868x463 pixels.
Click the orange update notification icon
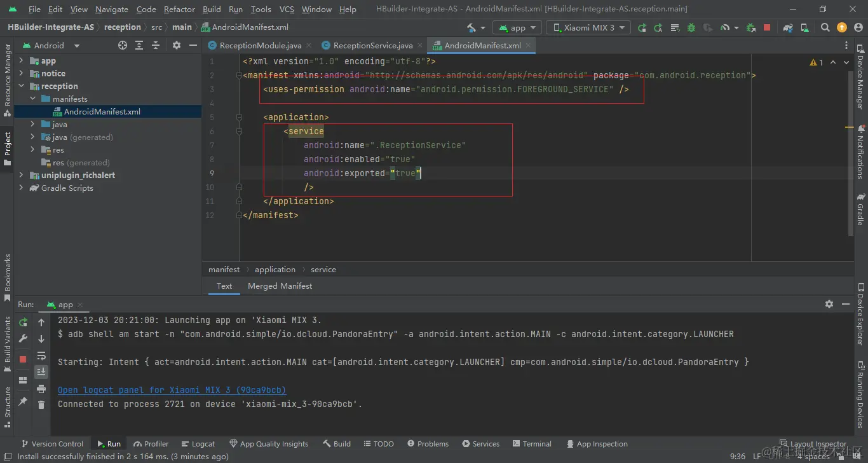[x=842, y=27]
